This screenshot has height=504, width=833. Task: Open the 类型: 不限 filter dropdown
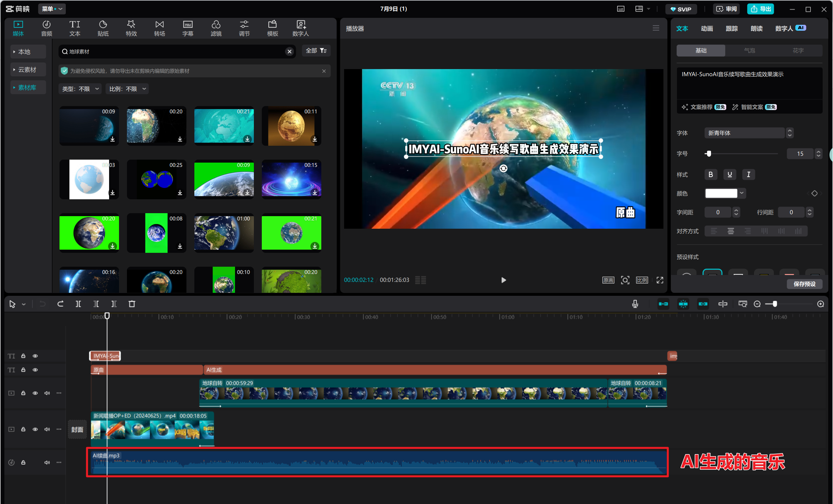[x=80, y=89]
